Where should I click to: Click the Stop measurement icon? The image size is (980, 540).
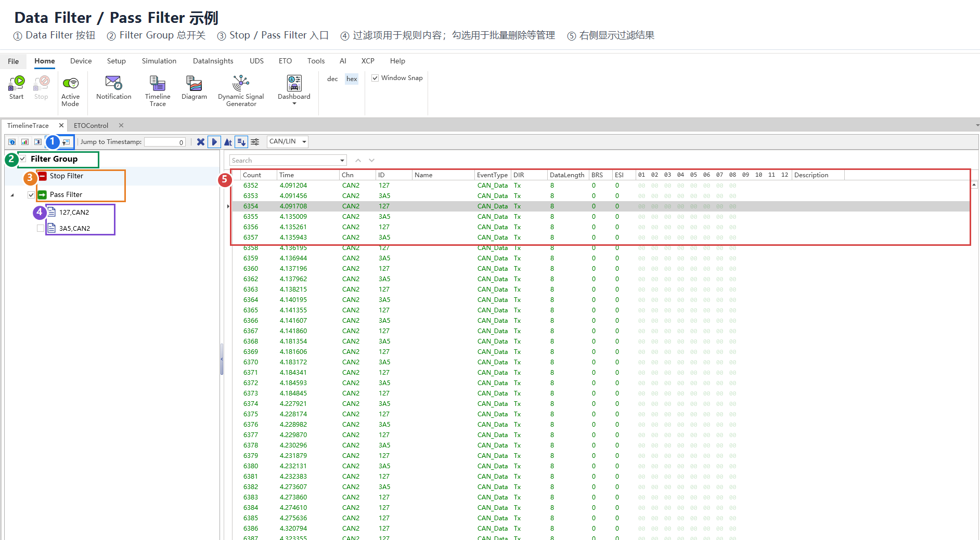tap(41, 83)
